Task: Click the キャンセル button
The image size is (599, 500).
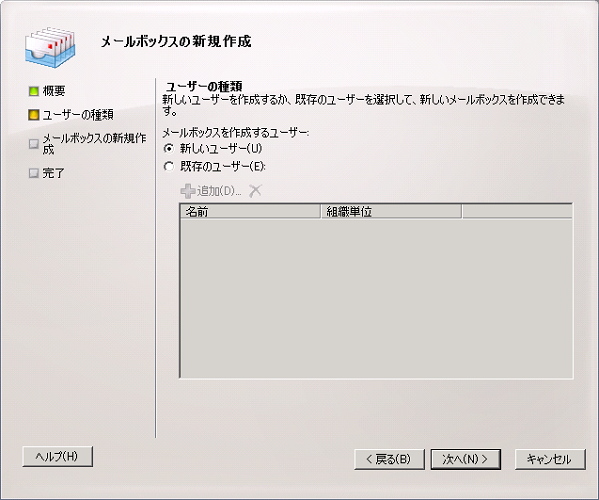Action: click(x=550, y=459)
